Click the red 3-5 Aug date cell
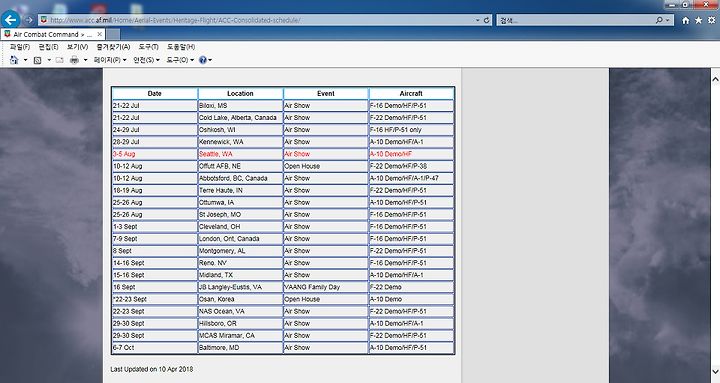Viewport: 720px width, 383px height. (155, 154)
